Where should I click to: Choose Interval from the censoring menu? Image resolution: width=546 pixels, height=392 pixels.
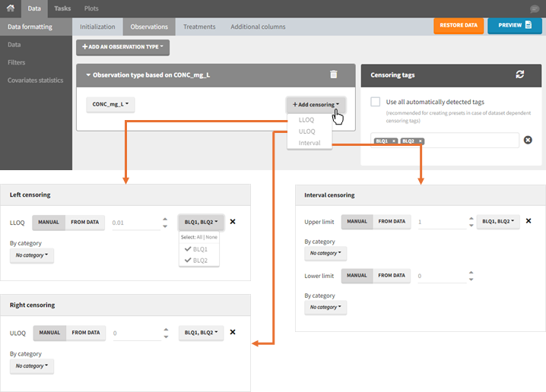(x=310, y=143)
